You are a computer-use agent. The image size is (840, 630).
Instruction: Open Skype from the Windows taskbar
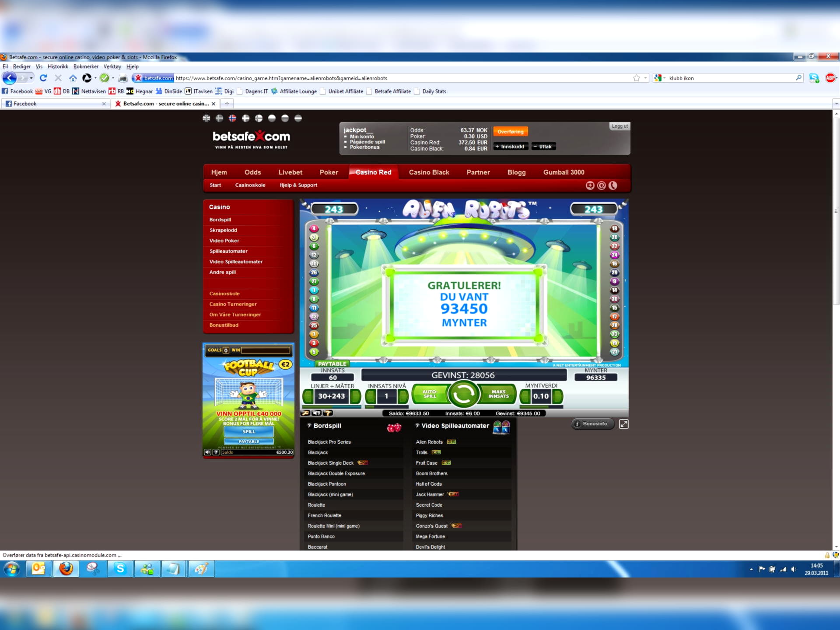[120, 569]
